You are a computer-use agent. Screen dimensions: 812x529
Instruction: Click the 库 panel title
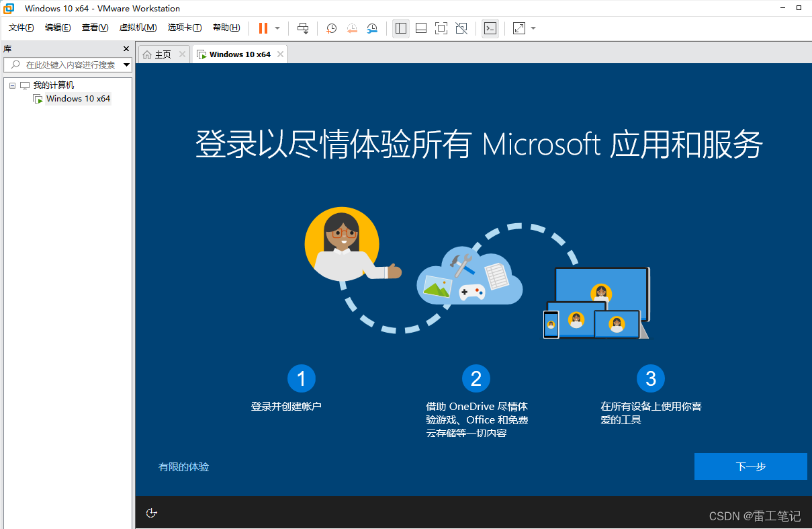coord(7,49)
